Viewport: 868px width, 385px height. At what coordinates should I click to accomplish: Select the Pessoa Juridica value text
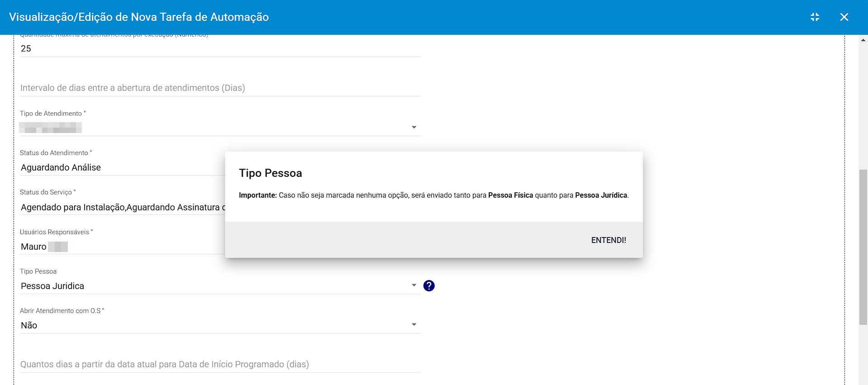coord(52,286)
